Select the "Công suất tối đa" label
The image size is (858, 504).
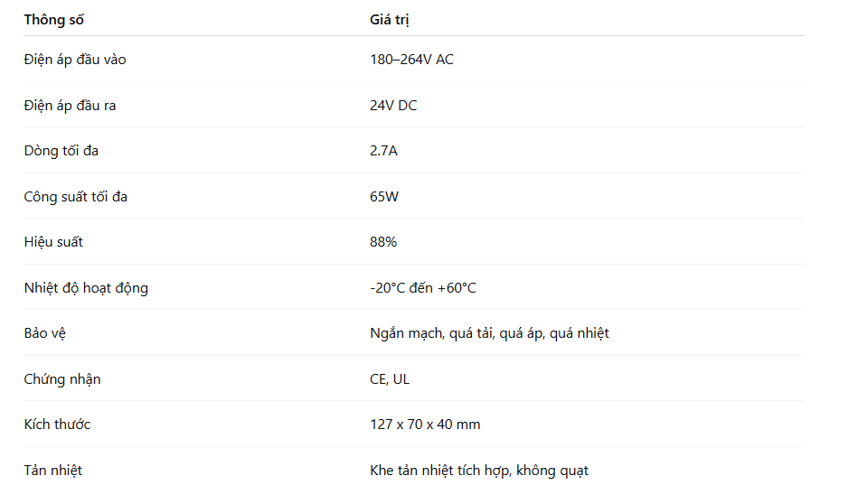75,196
